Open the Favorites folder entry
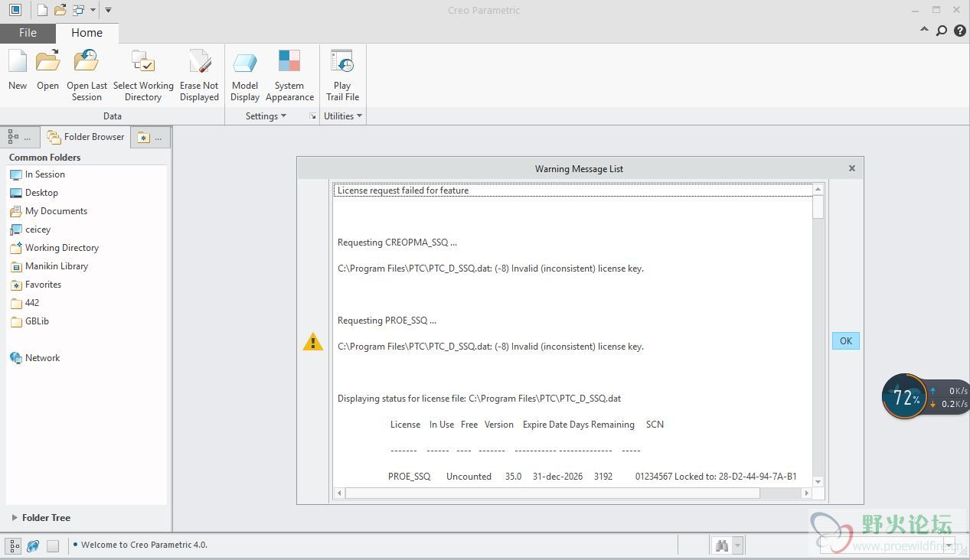 (43, 285)
